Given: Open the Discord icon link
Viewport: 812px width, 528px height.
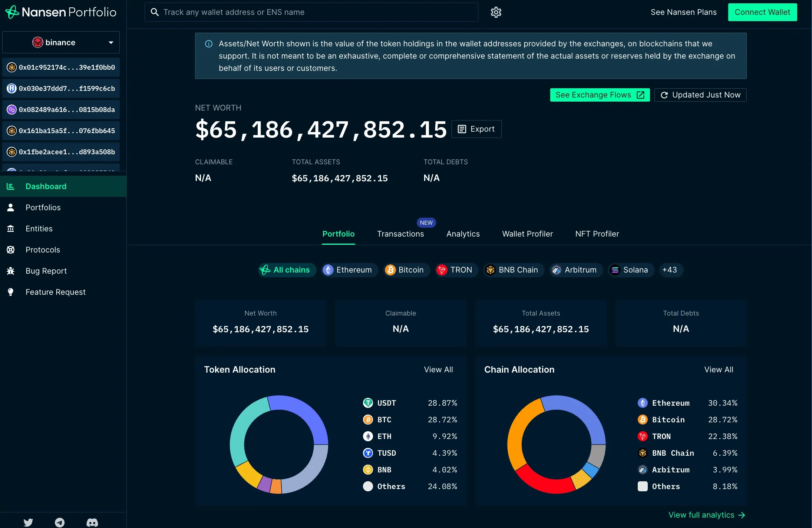Looking at the screenshot, I should tap(92, 522).
